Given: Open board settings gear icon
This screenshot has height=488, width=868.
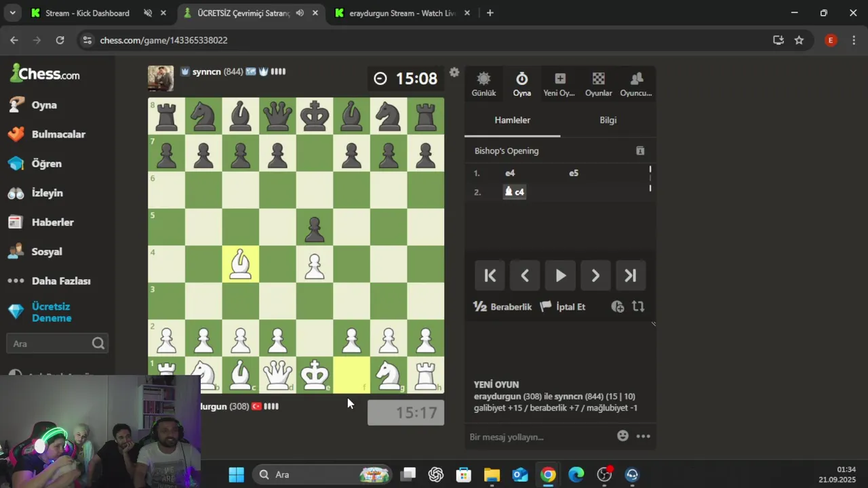Looking at the screenshot, I should pos(454,72).
